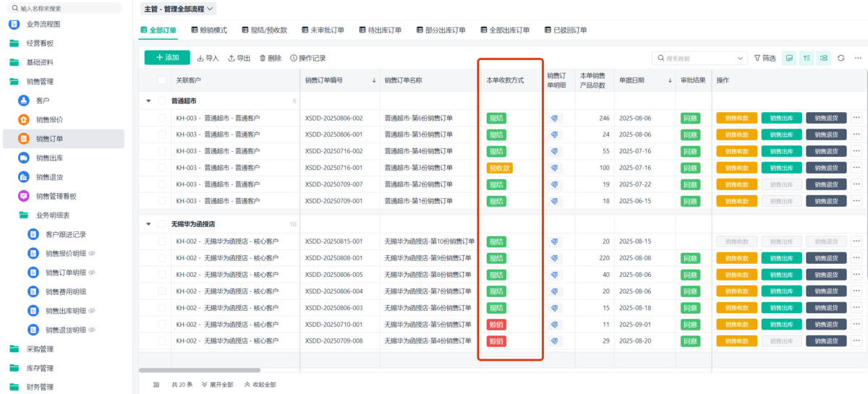Image resolution: width=868 pixels, height=394 pixels.
Task: Switch to the 待出库订单 tab
Action: click(x=380, y=30)
